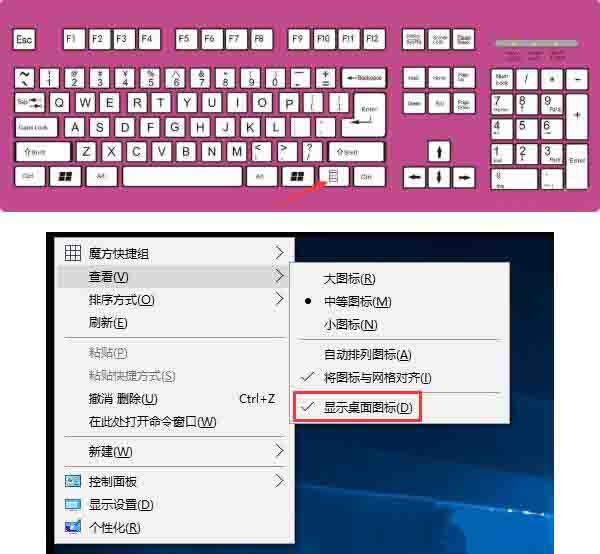
Task: Choose 小图标 icon size
Action: click(349, 324)
